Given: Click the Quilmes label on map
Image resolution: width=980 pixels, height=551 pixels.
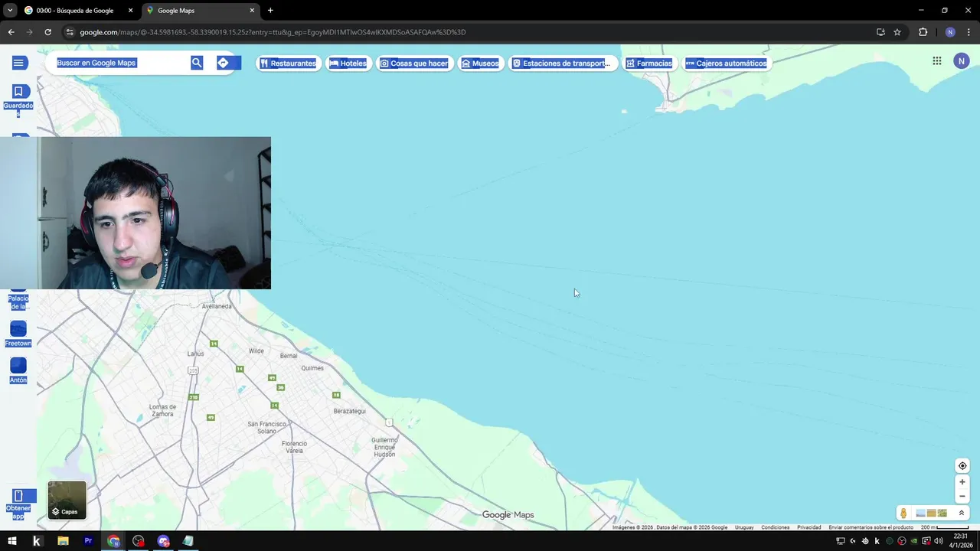Looking at the screenshot, I should pyautogui.click(x=312, y=367).
